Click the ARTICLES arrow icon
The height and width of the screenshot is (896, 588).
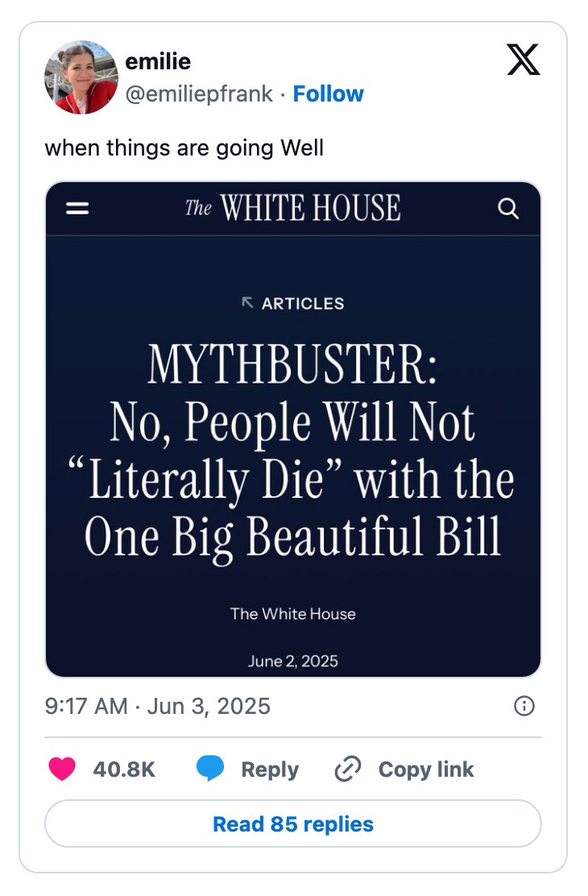(246, 303)
